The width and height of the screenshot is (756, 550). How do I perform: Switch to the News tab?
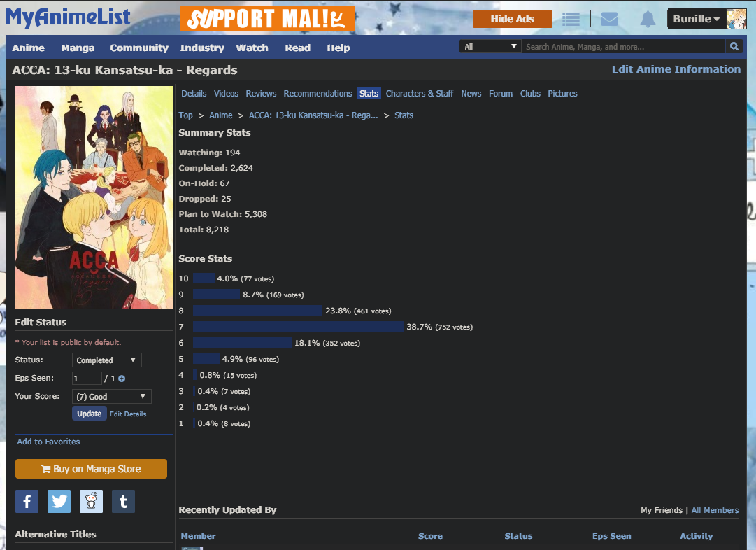(x=471, y=94)
